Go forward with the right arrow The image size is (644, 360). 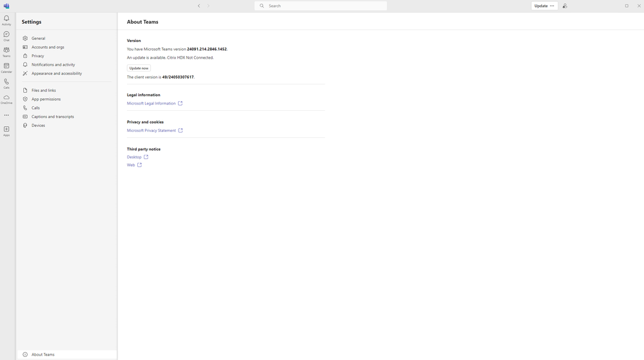pos(208,6)
